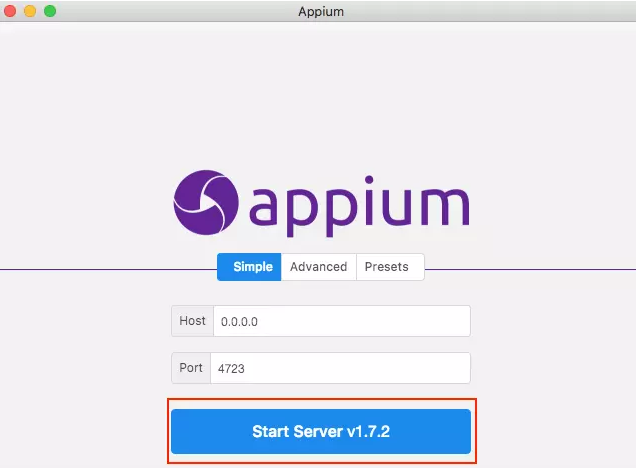Click the Host label

click(x=192, y=321)
